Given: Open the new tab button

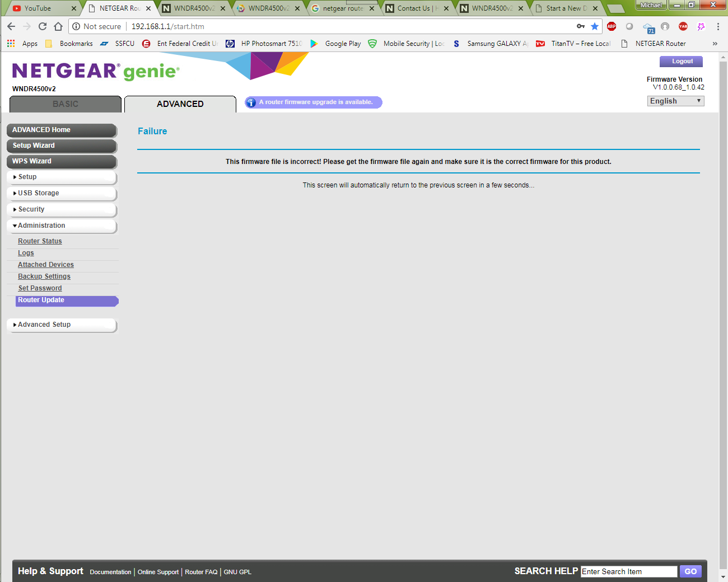Looking at the screenshot, I should [x=615, y=8].
